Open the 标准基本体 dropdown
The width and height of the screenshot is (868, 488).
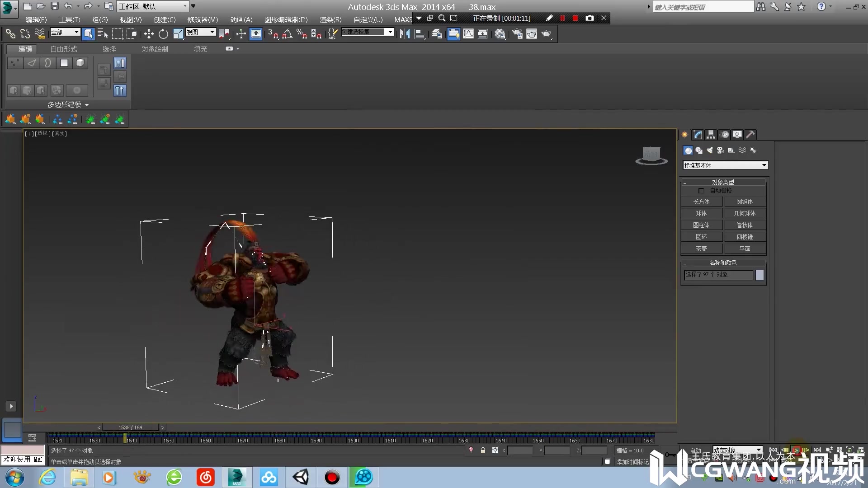tap(724, 165)
